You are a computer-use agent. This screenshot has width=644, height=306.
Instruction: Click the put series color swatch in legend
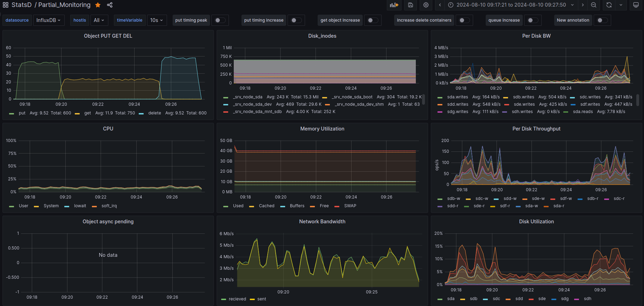coord(12,113)
